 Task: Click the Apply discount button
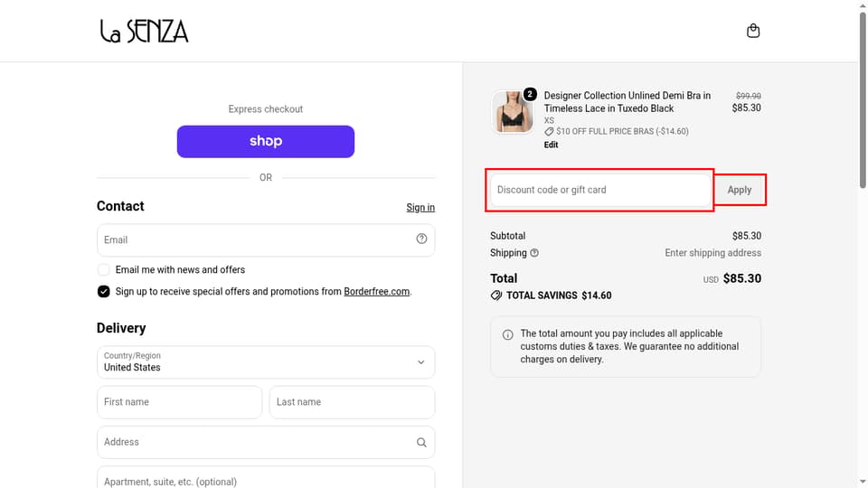(x=740, y=190)
